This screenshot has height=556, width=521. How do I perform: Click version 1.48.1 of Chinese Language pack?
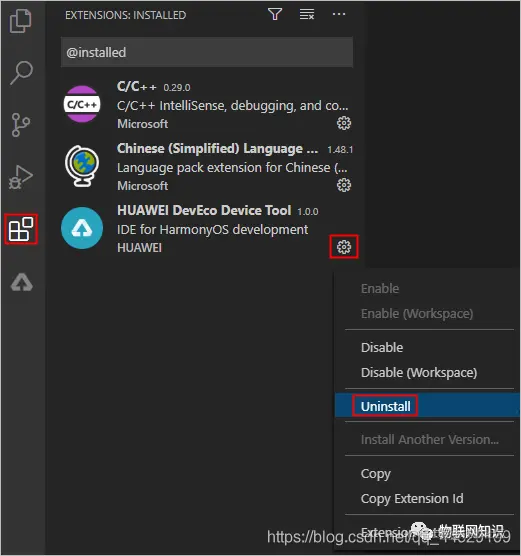click(340, 150)
